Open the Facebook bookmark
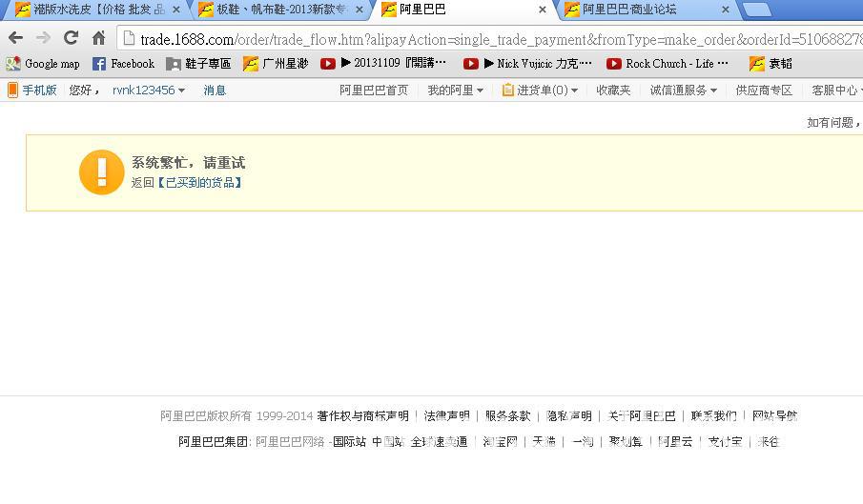The width and height of the screenshot is (863, 504). click(x=123, y=64)
